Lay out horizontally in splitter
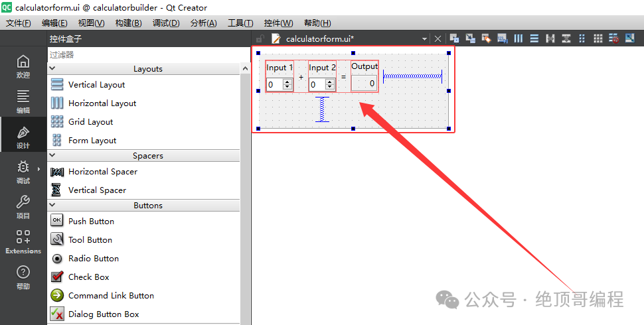Screen dimensions: 644x325 [550, 38]
